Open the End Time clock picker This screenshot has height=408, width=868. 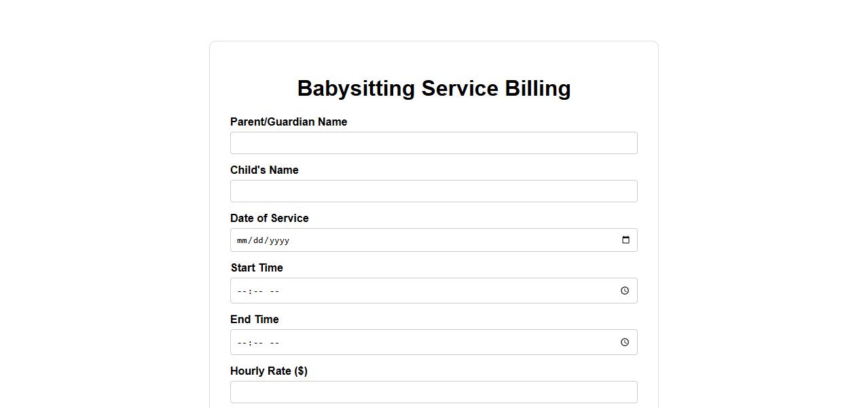(x=625, y=342)
